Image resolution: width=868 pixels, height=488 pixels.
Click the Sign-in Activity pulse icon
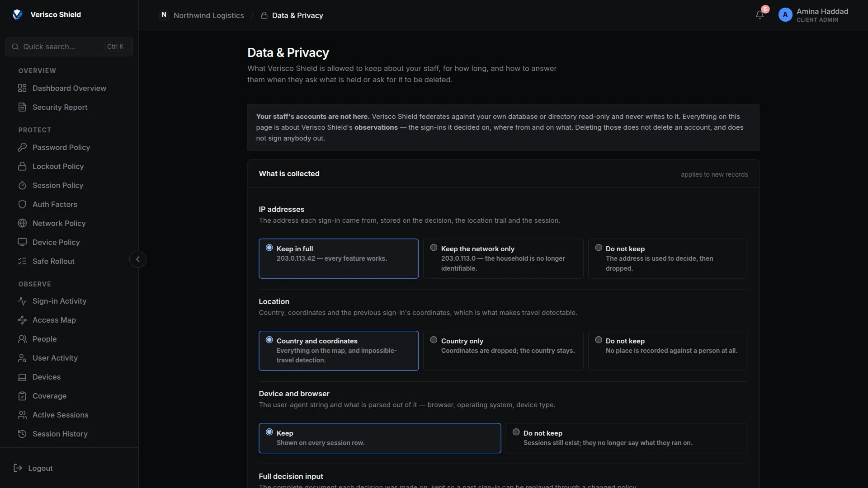22,301
